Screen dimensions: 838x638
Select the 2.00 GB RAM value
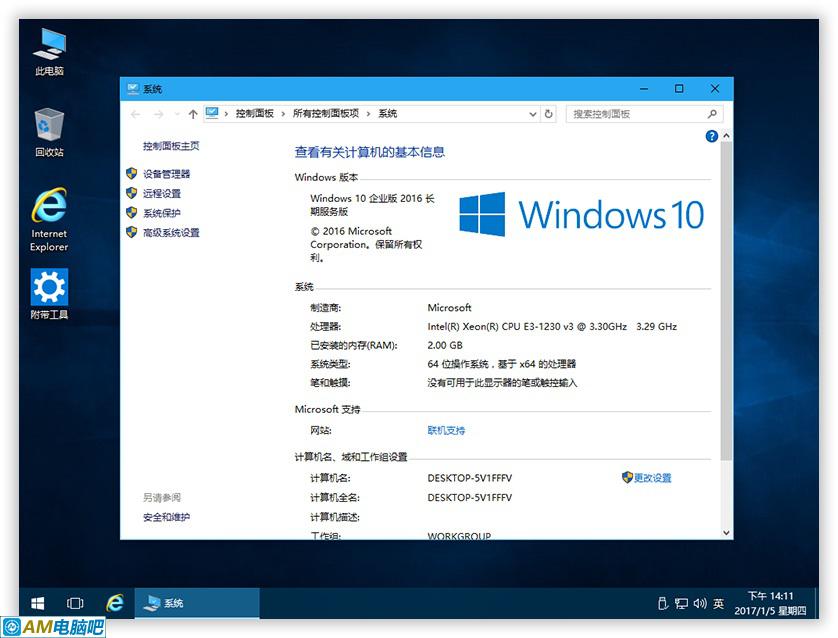tap(445, 345)
